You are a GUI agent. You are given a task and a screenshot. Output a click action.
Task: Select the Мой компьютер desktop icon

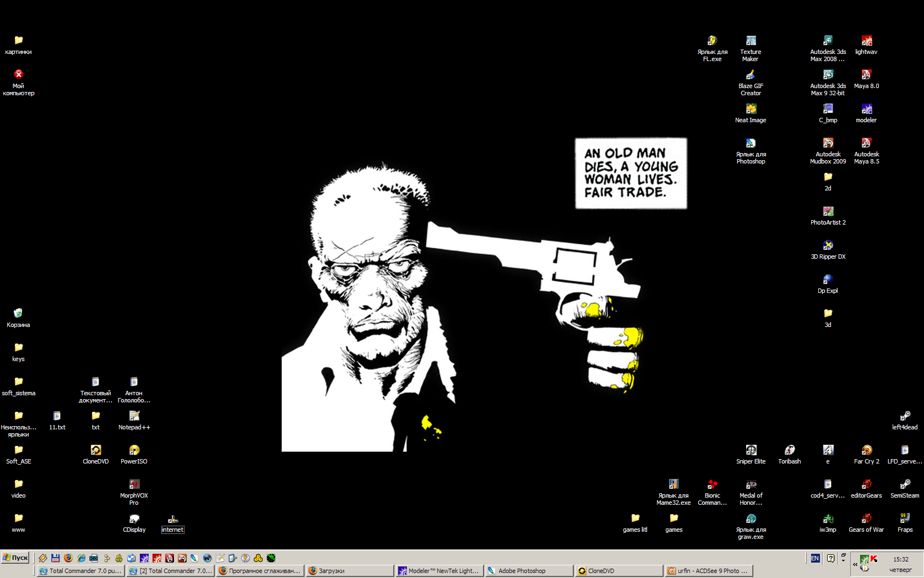[x=18, y=83]
